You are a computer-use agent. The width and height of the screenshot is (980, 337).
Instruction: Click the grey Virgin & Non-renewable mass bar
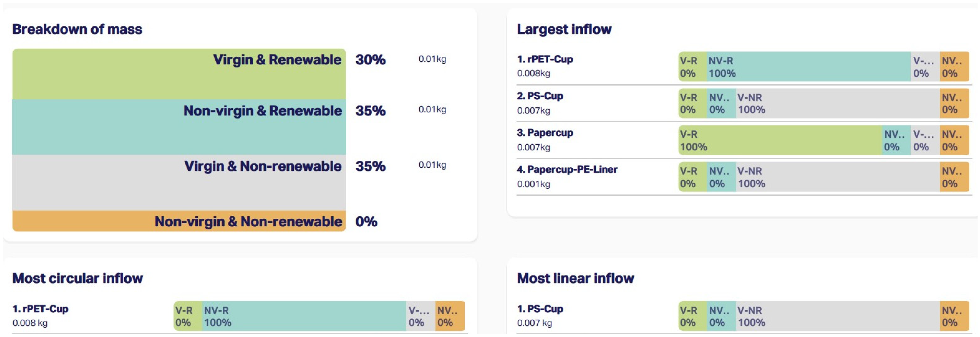[x=179, y=182]
